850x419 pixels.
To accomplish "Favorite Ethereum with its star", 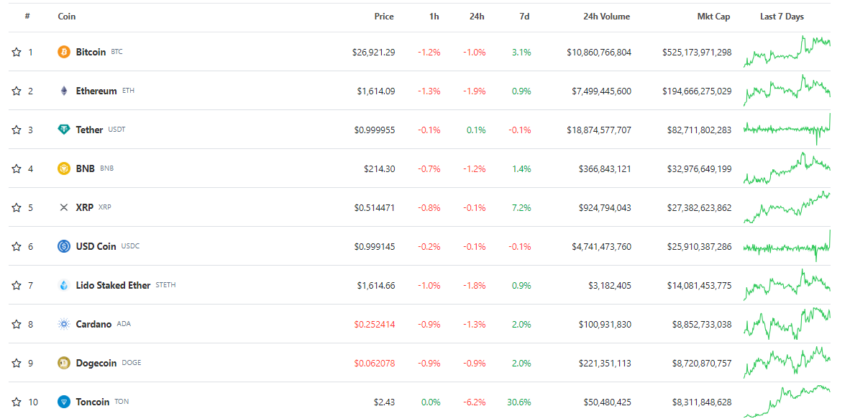I will tap(16, 91).
